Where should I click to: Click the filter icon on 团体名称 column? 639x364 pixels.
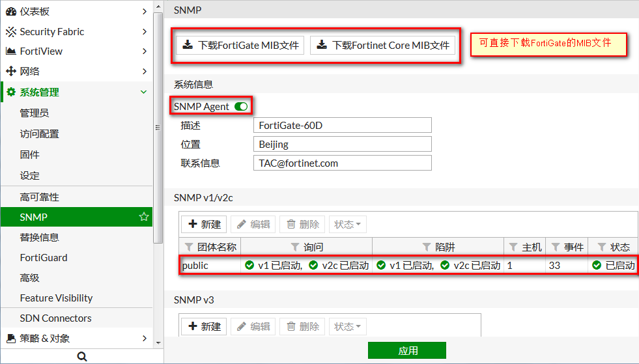(189, 247)
